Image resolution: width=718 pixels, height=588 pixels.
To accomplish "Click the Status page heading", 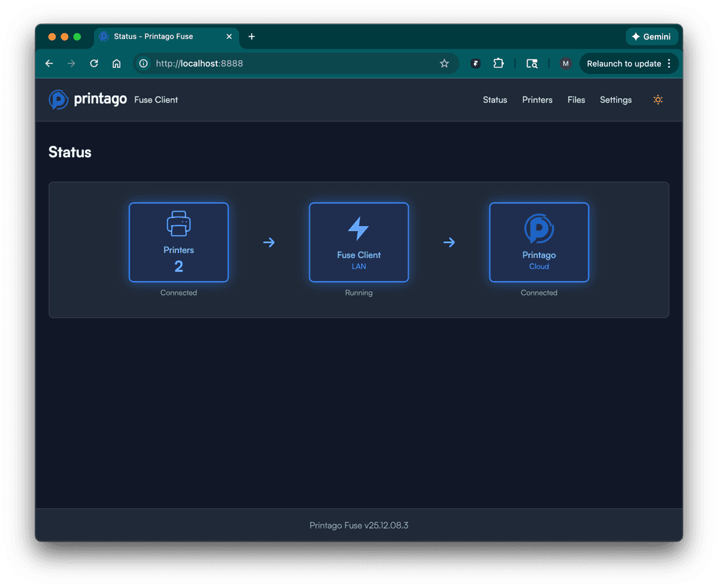I will point(70,153).
